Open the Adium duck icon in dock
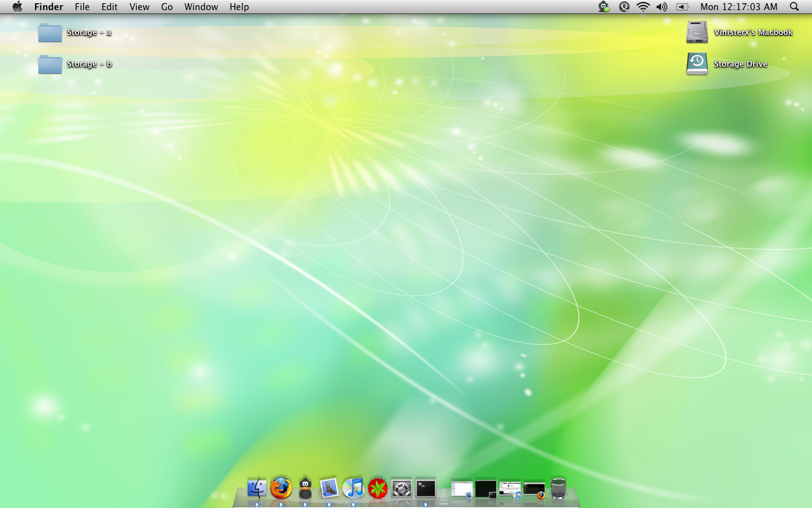Screen dimensions: 812x508 305,488
